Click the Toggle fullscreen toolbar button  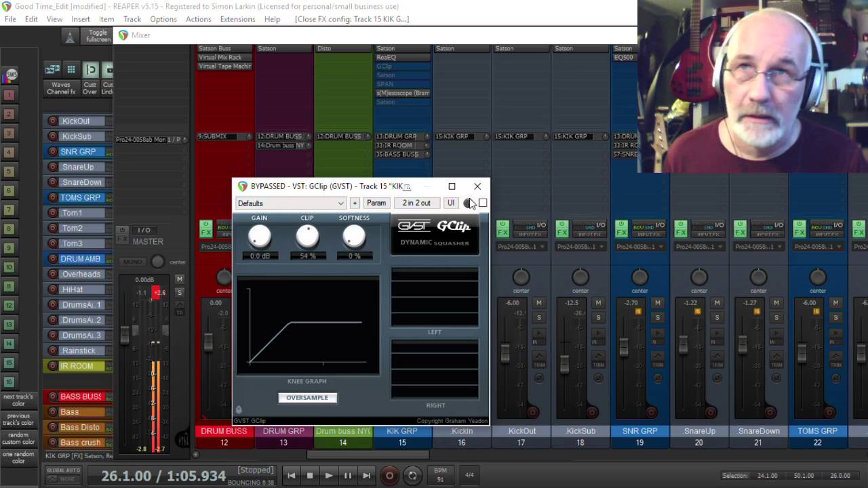click(98, 36)
